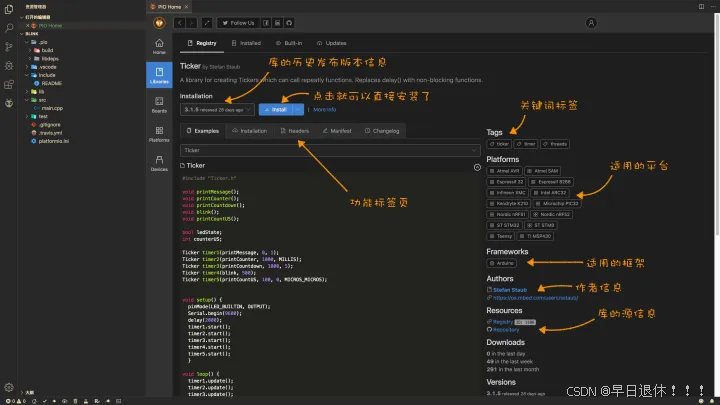Click the Clean trash icon in status bar
The image size is (720, 405).
click(x=75, y=401)
